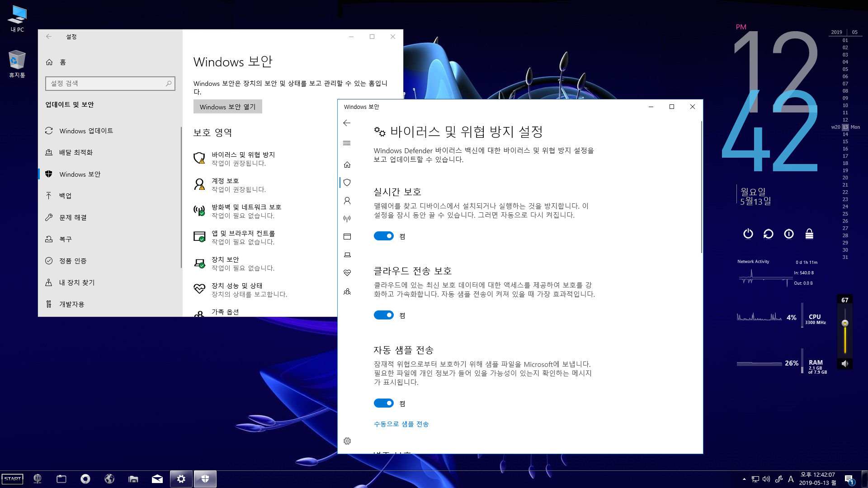
Task: Open earth globe icon on taskbar
Action: coord(109,479)
